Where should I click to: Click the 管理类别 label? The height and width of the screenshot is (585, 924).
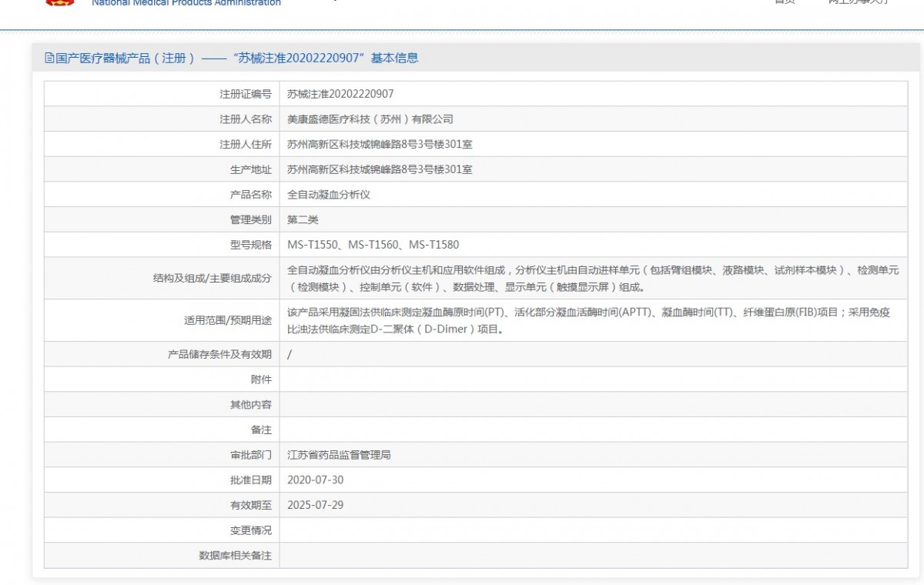tap(251, 219)
